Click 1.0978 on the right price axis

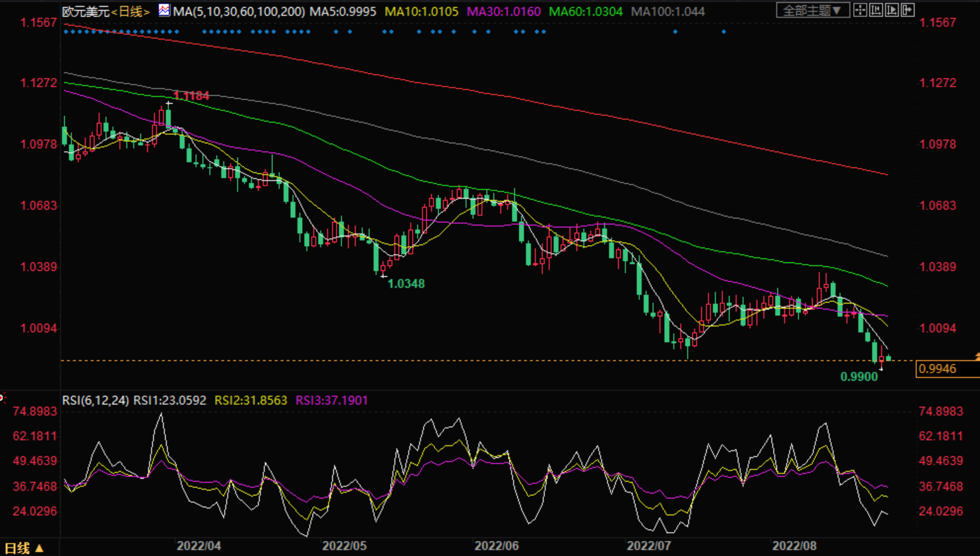[938, 144]
